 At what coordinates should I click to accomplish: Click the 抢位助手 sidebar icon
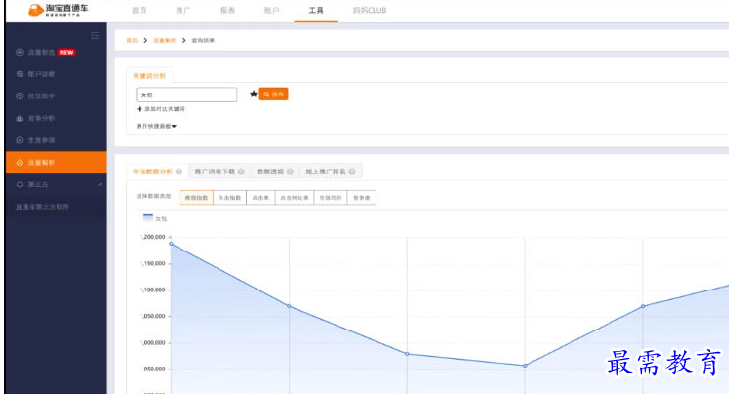click(x=20, y=96)
